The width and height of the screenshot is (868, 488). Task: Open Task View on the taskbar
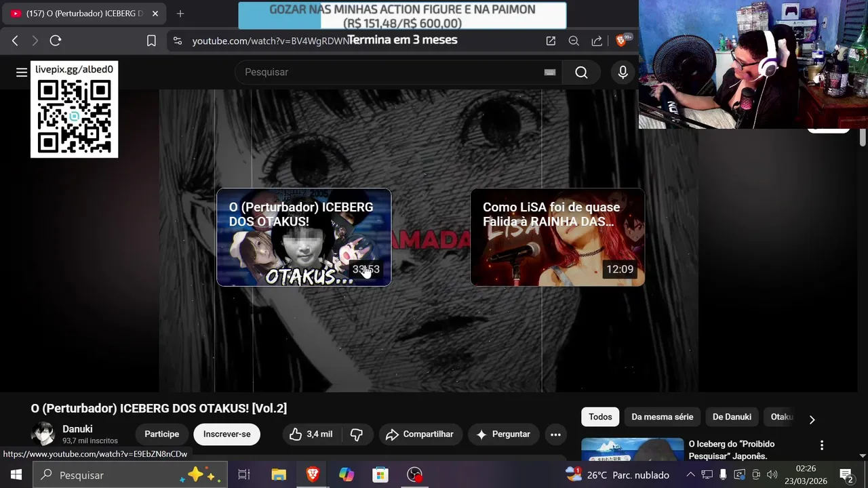244,474
